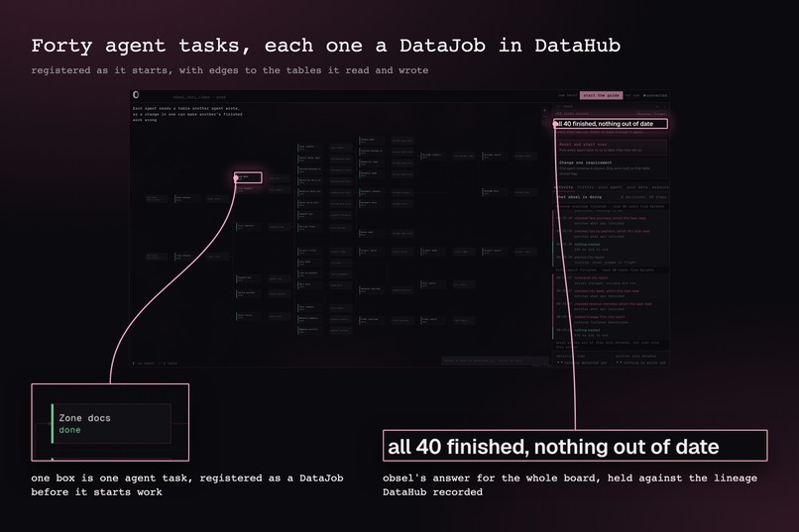This screenshot has width=799, height=532.
Task: Click the slide title 'Forty agent tasks, each one a DataJob'
Action: click(326, 46)
